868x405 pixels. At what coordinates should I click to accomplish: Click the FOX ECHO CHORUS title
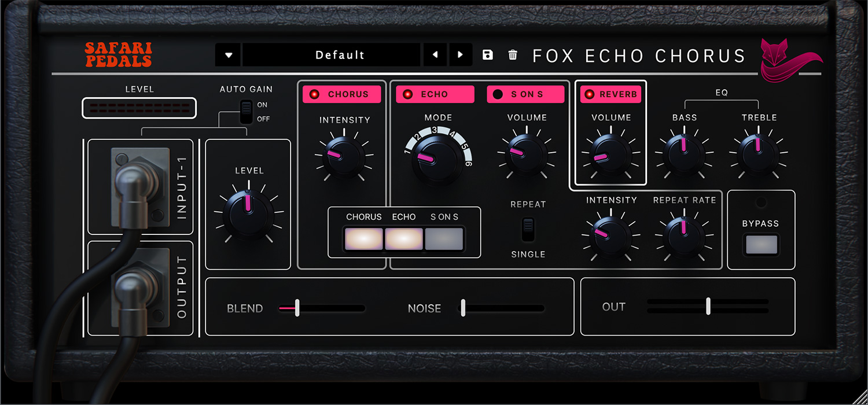click(x=639, y=56)
